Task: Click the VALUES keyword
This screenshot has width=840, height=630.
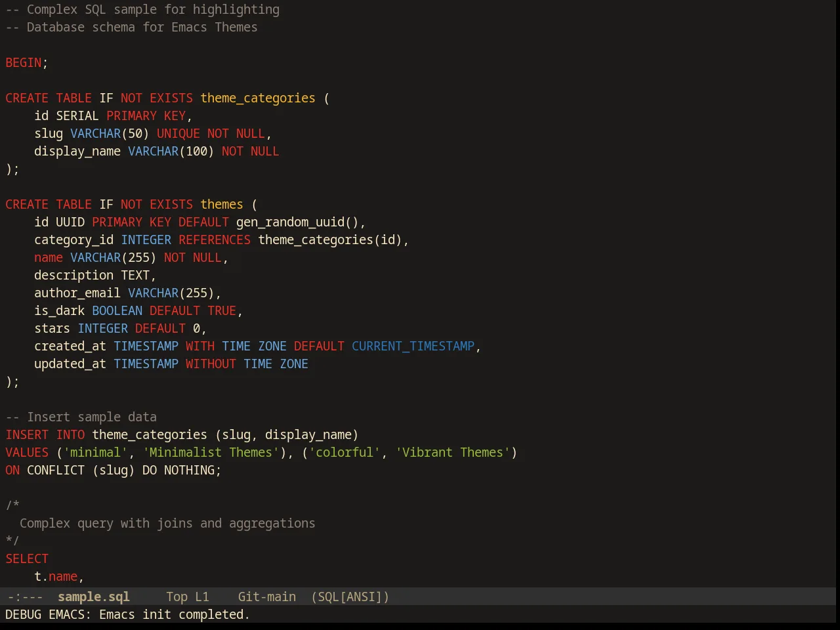Action: tap(27, 452)
